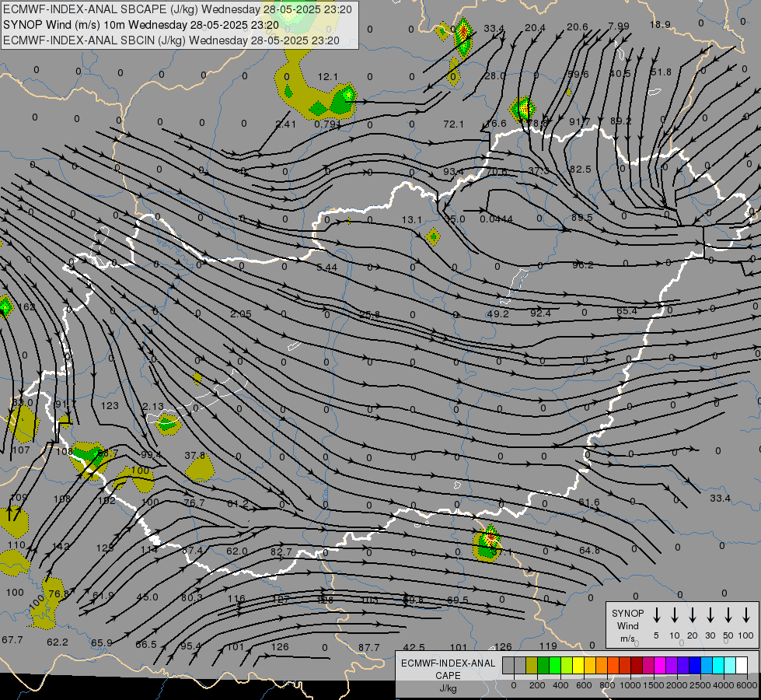Click the 7.99 value on the map

coord(618,26)
